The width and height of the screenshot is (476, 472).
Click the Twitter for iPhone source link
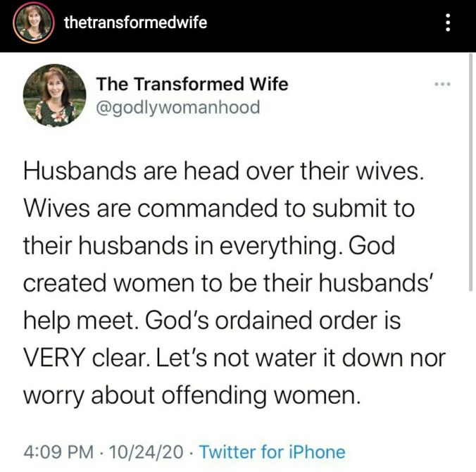coord(273,452)
